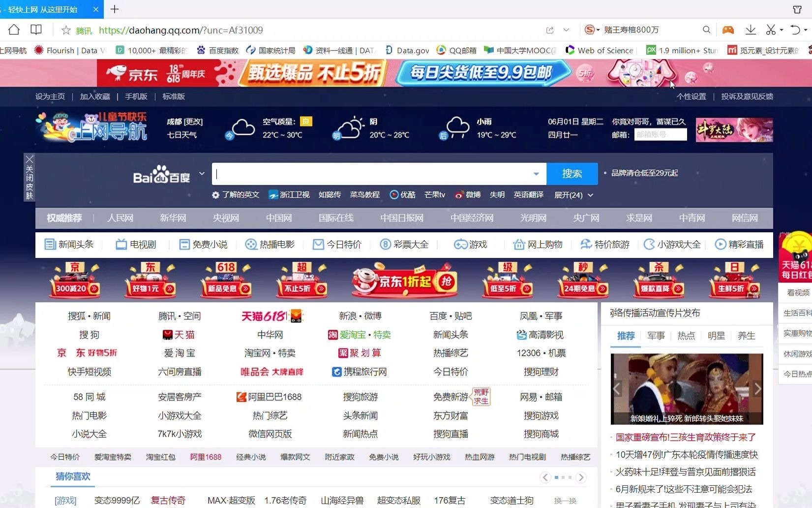Screen dimensions: 812x508
Task: Select 人民网 in the 权威推荐 bar
Action: 120,218
